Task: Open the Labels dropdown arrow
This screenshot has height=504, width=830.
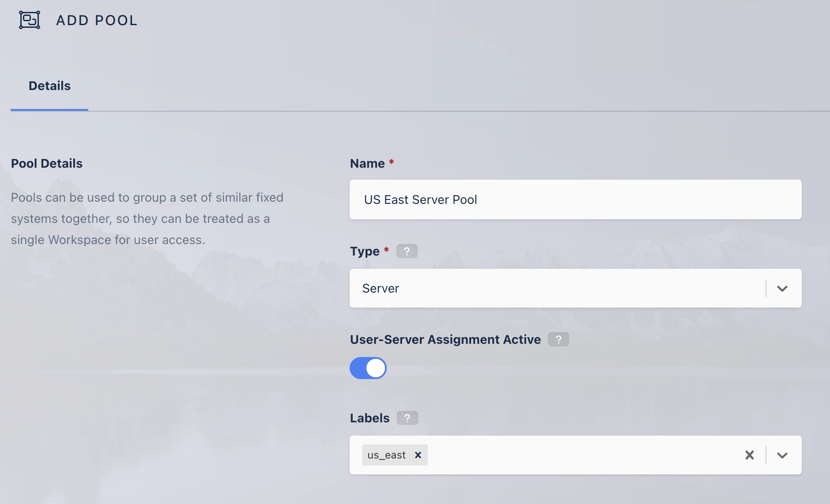Action: [x=782, y=455]
